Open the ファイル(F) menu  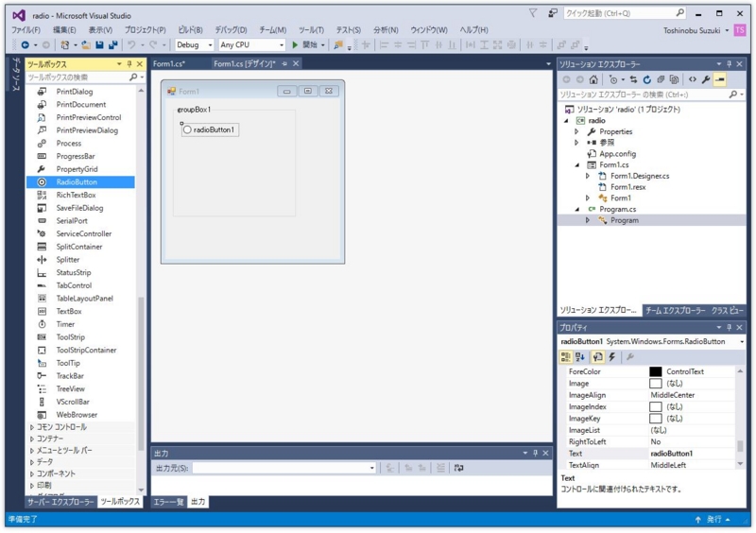pos(26,30)
